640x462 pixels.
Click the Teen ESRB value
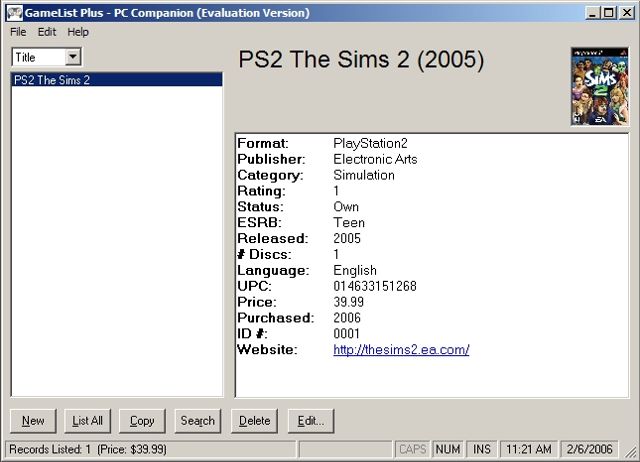(x=349, y=223)
